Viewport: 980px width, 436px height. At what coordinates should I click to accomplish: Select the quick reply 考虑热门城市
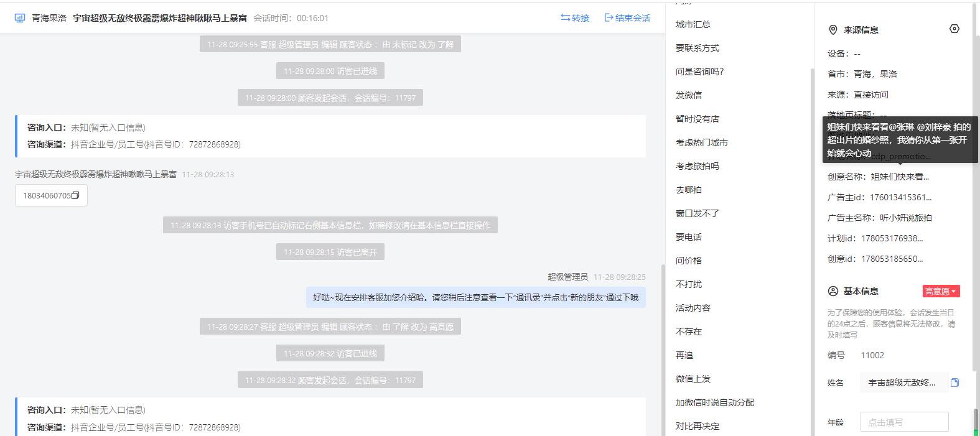(702, 142)
